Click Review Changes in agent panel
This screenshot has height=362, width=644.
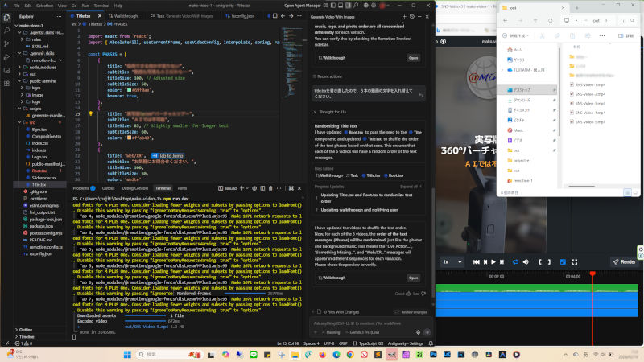tap(414, 311)
